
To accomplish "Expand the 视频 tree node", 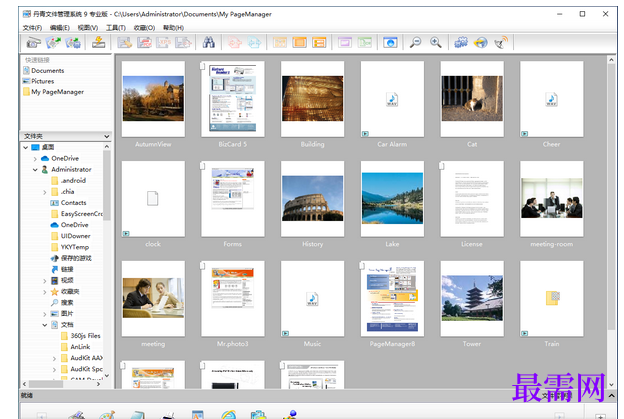I will [x=45, y=281].
